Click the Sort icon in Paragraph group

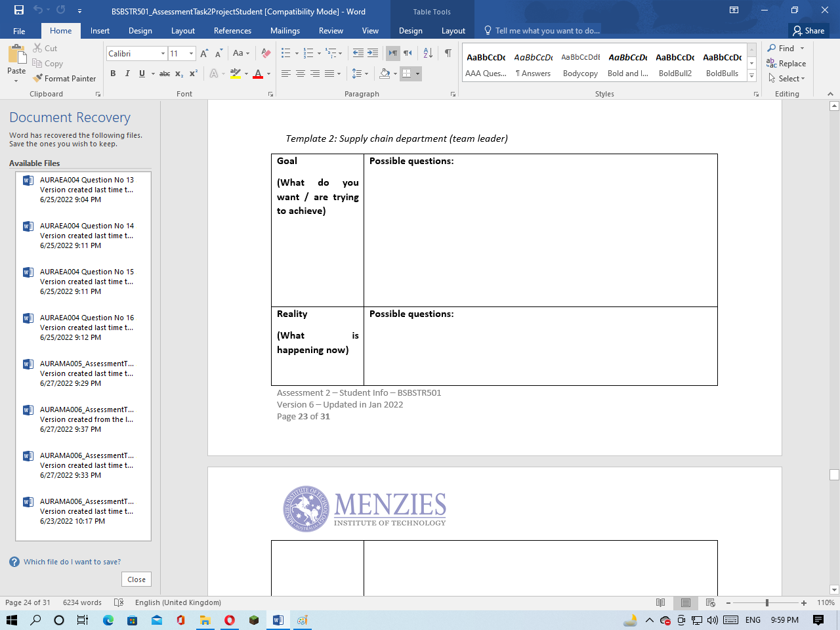[x=427, y=53]
